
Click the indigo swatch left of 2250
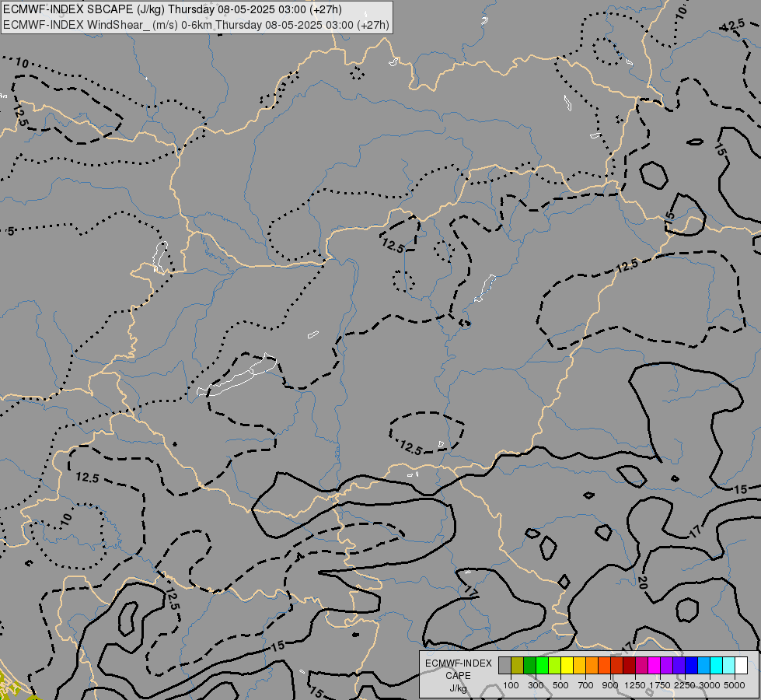679,666
